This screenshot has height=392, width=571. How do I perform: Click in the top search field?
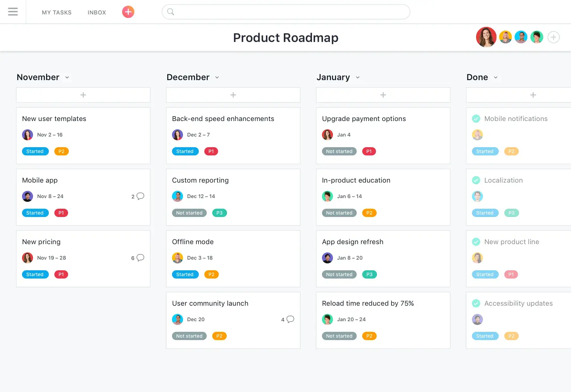point(285,12)
